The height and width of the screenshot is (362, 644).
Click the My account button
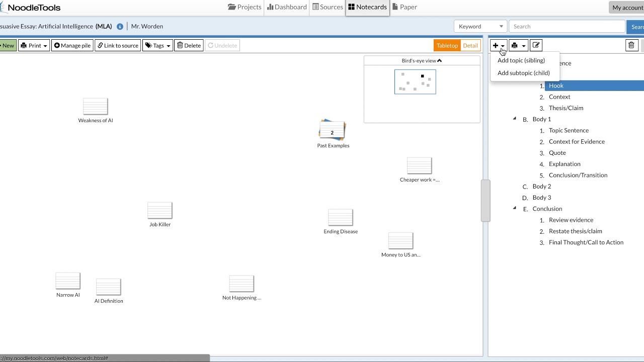coord(626,8)
